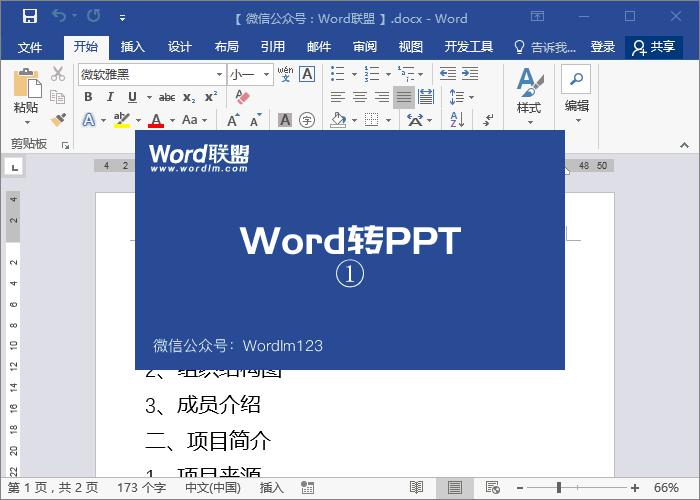Apply yellow text highlight color
Viewport: 700px width, 500px height.
coord(121,120)
